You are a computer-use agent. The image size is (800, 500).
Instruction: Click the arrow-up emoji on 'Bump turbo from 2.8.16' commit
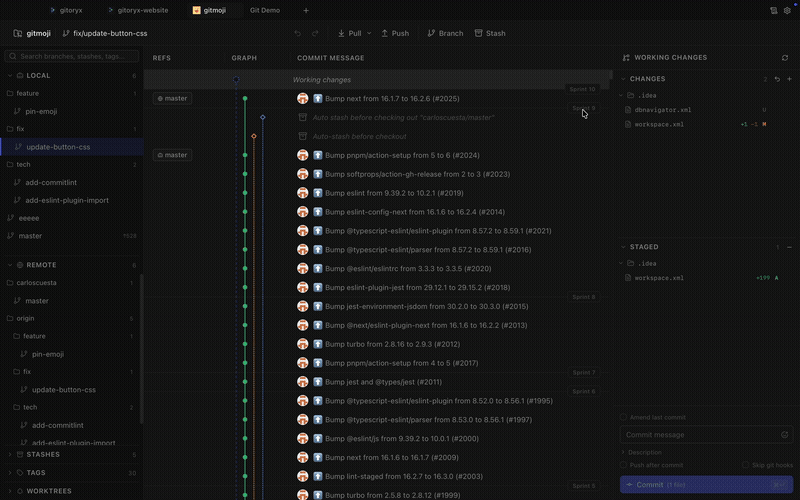point(317,344)
